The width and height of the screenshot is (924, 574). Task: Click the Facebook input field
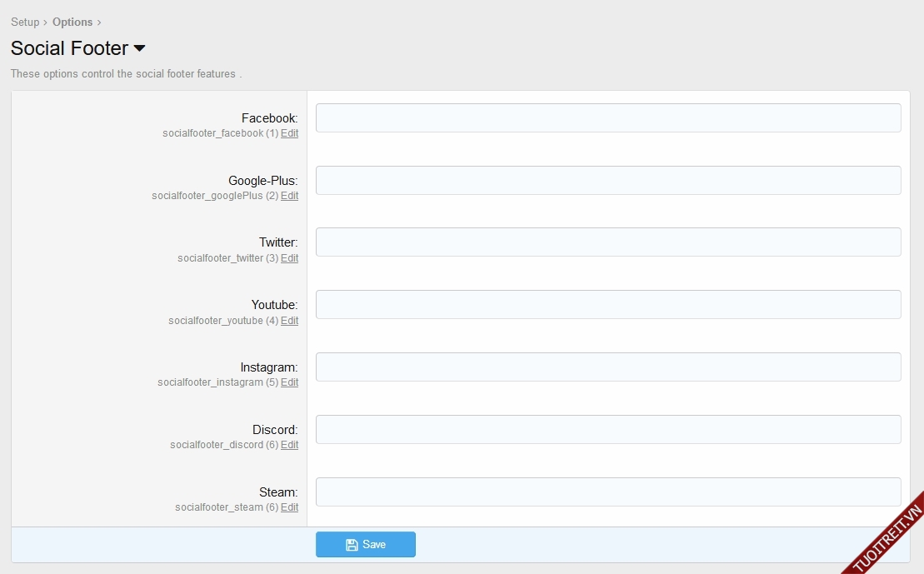[x=608, y=117]
